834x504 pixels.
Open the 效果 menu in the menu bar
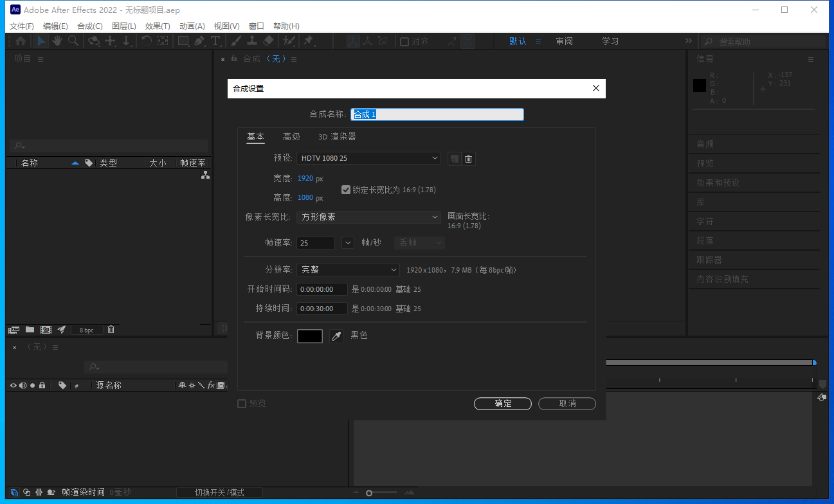[x=158, y=26]
